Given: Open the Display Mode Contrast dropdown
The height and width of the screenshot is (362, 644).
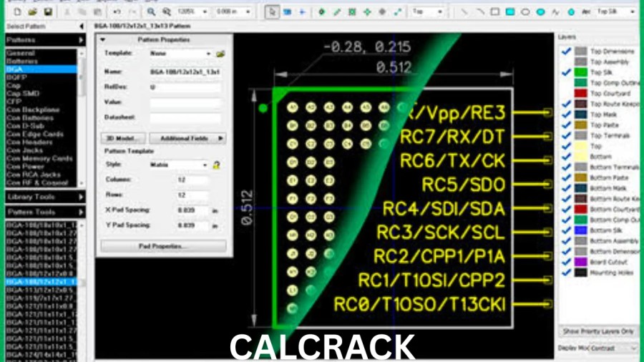Looking at the screenshot, I should (x=613, y=348).
